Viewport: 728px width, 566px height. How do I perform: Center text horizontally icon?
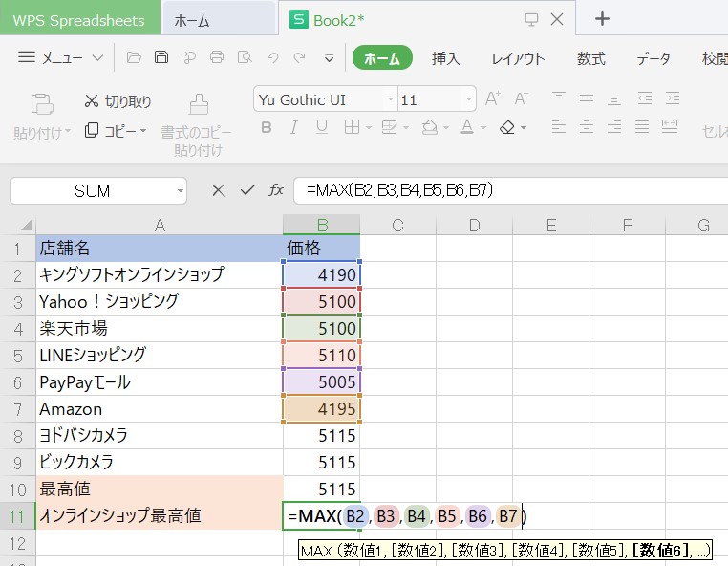point(587,127)
